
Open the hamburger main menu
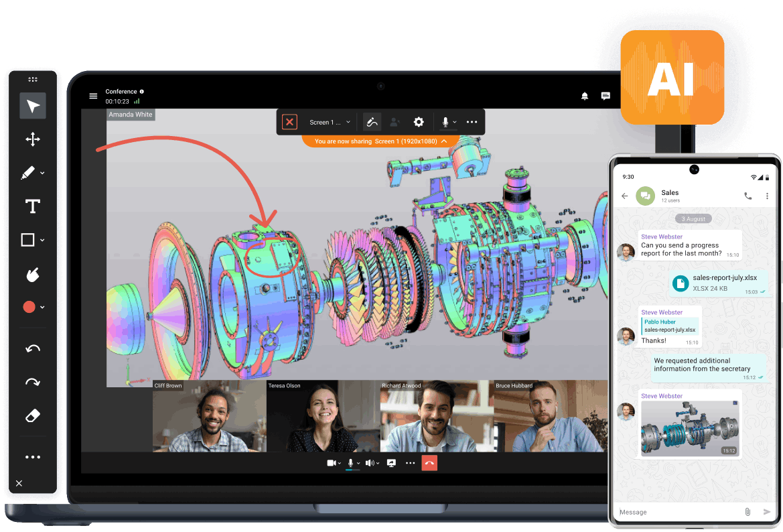pos(93,96)
